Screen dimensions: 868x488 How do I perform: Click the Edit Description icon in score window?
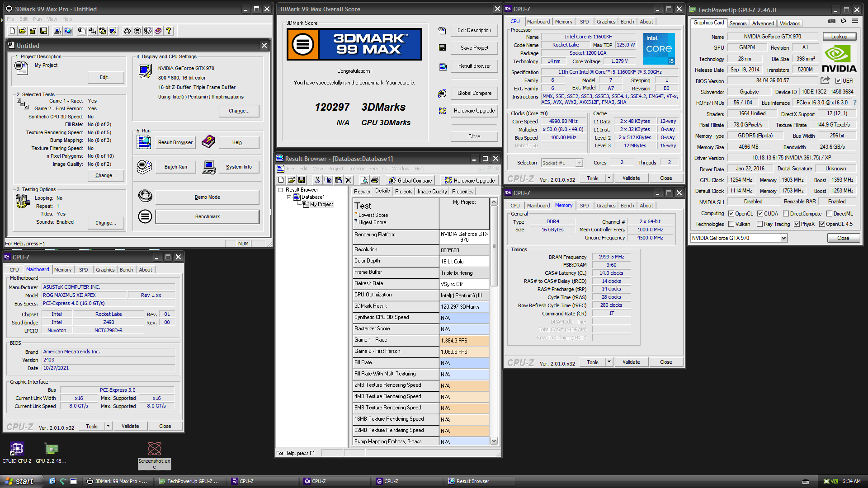pos(442,30)
